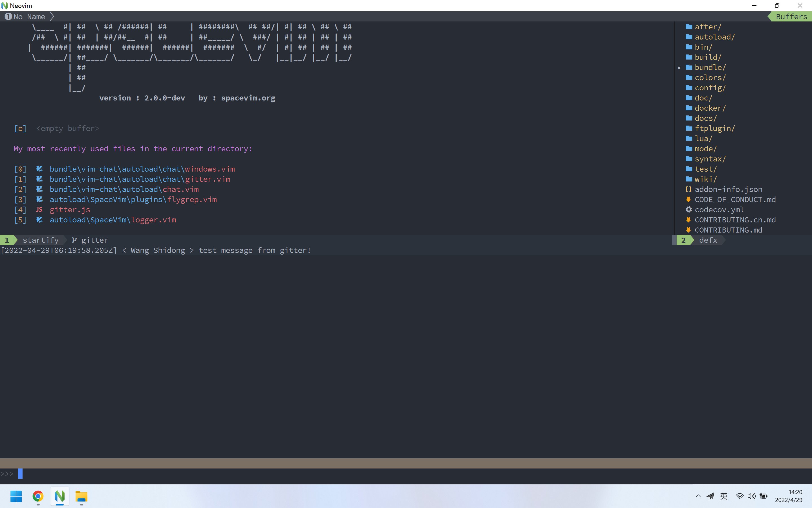Screen dimensions: 812x508
Task: Click the input method 英 indicator
Action: pos(724,496)
